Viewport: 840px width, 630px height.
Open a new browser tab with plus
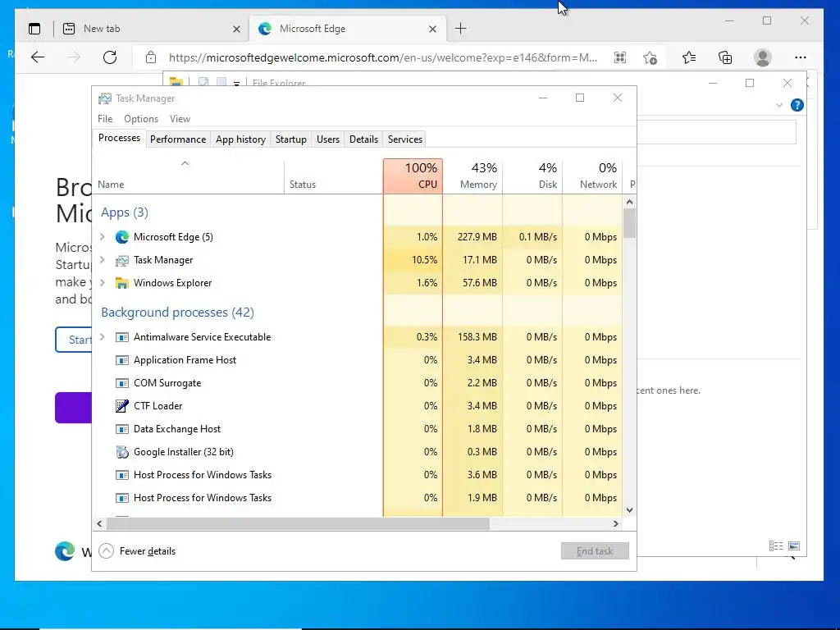point(461,29)
